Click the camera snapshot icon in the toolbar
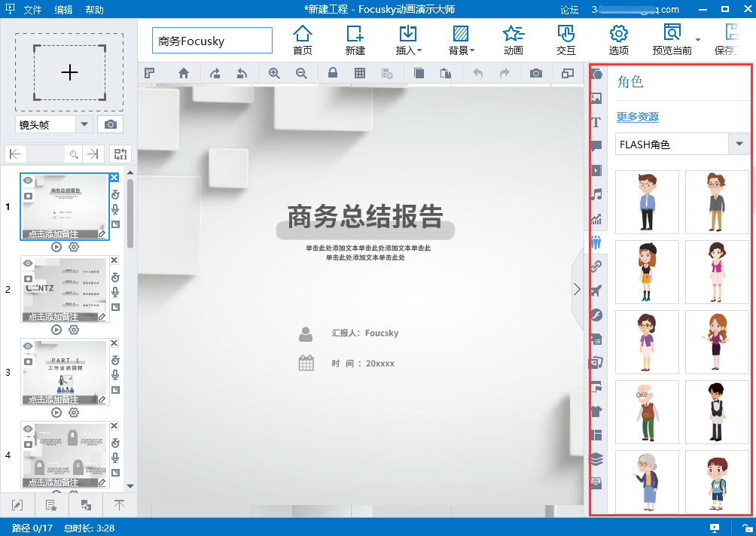The width and height of the screenshot is (756, 536). [535, 72]
